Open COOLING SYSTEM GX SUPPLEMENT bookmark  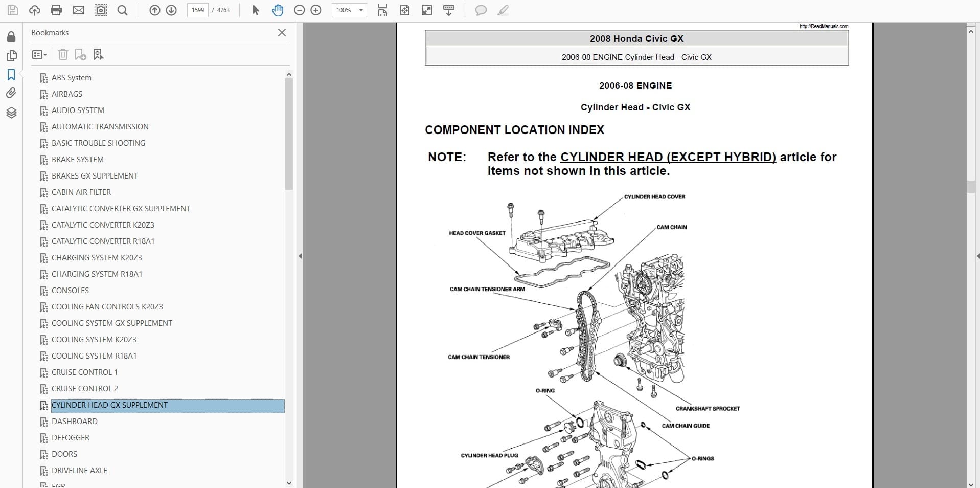pos(112,323)
